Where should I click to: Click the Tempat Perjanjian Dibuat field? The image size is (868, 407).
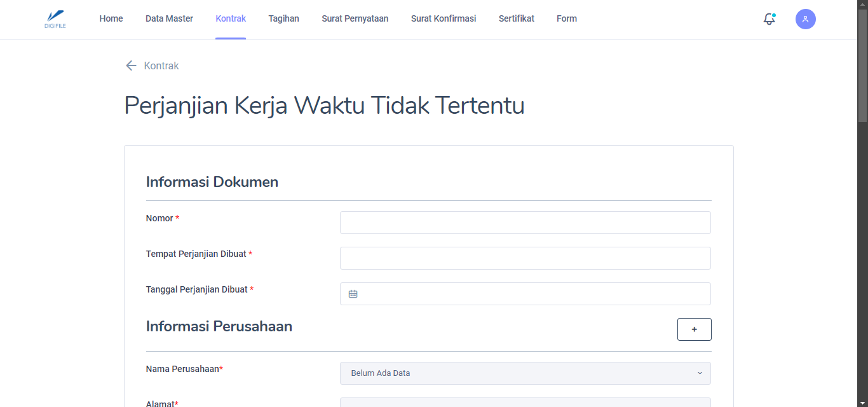(x=525, y=258)
